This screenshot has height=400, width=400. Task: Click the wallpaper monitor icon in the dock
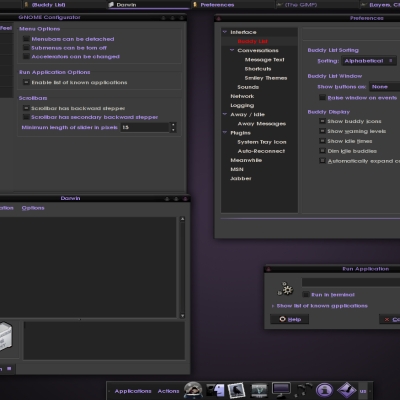(x=259, y=390)
